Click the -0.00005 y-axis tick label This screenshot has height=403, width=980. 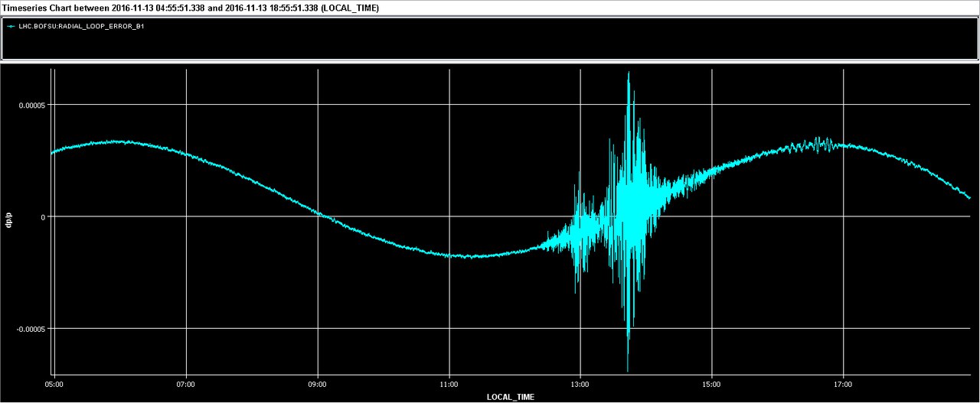click(31, 329)
